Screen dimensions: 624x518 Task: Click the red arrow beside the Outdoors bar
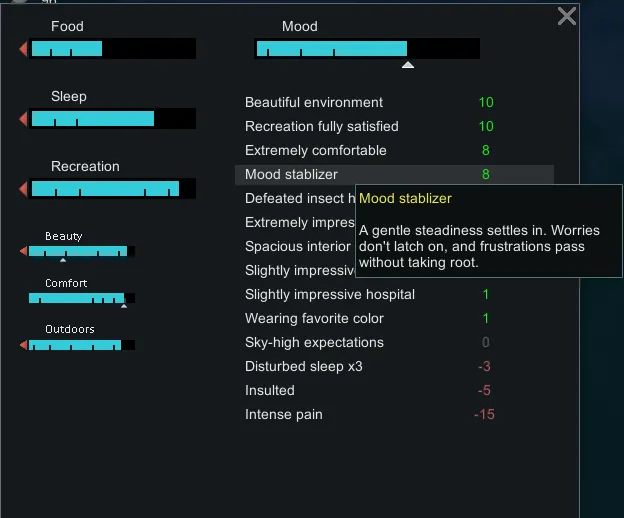[x=24, y=345]
